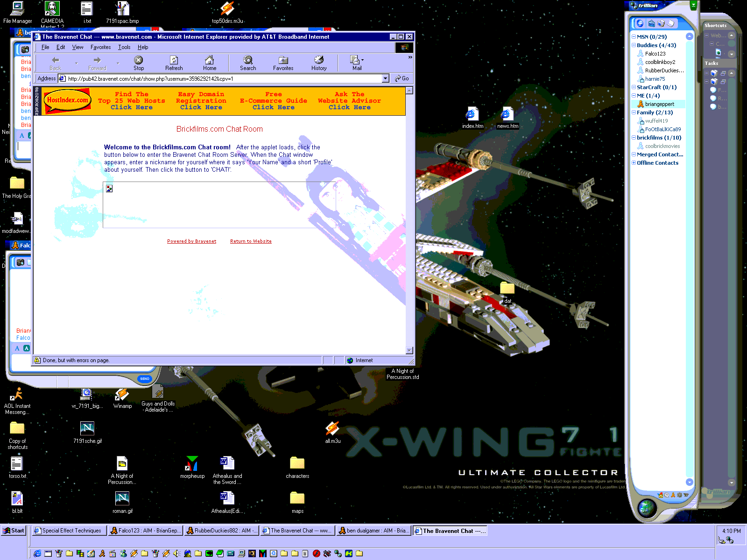Open the Trillian green drop-down menu button
The image size is (747, 560).
[x=694, y=5]
